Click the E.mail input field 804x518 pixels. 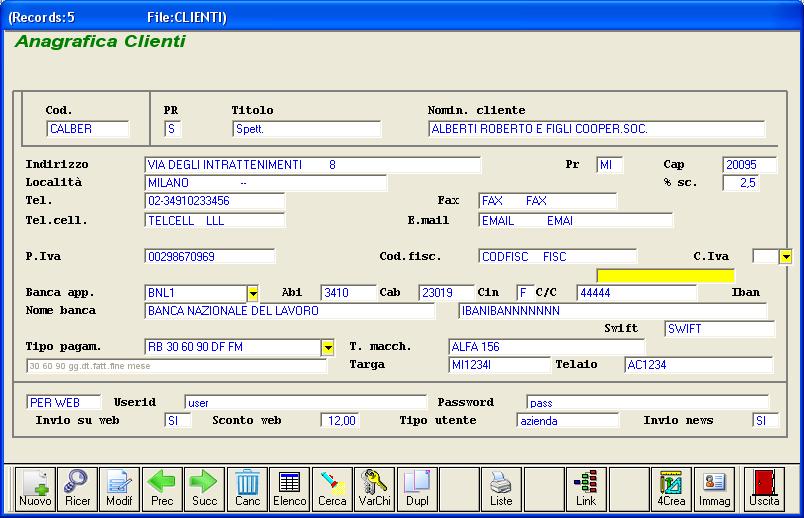575,221
